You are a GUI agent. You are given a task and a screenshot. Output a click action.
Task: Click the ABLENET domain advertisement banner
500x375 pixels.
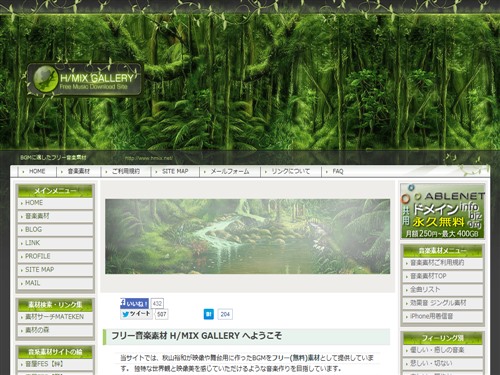click(x=442, y=211)
